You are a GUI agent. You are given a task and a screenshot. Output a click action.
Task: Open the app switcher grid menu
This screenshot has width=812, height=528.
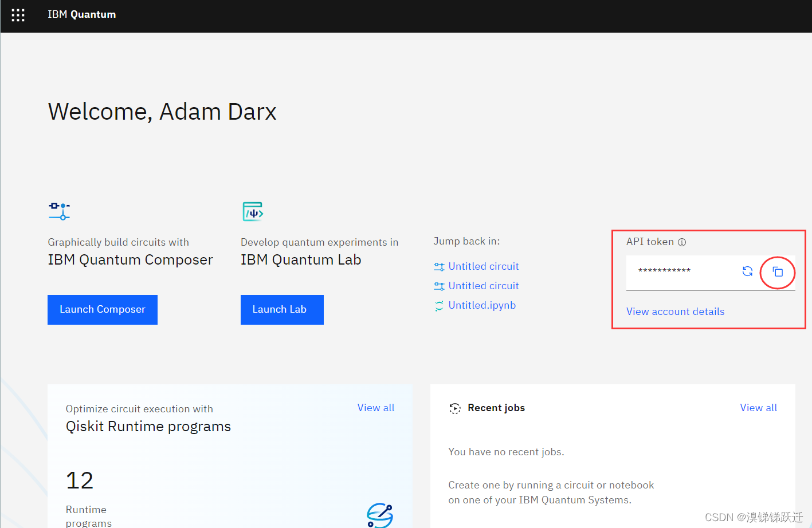point(18,15)
